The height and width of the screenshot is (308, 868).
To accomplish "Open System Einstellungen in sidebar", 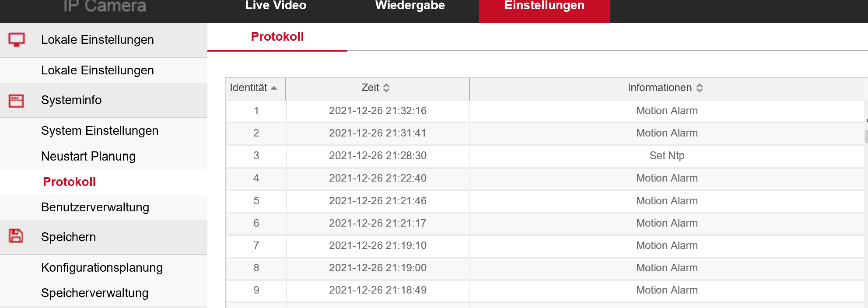I will pyautogui.click(x=100, y=131).
